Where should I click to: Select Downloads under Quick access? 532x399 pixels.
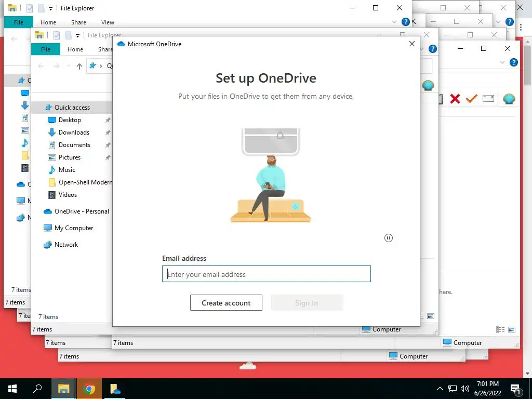coord(74,132)
